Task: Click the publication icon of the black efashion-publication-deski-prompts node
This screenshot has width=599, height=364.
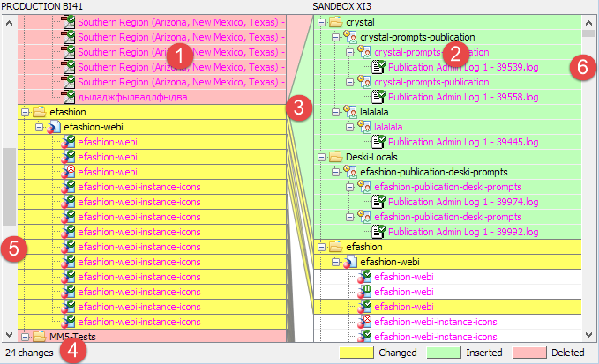Action: pyautogui.click(x=350, y=171)
